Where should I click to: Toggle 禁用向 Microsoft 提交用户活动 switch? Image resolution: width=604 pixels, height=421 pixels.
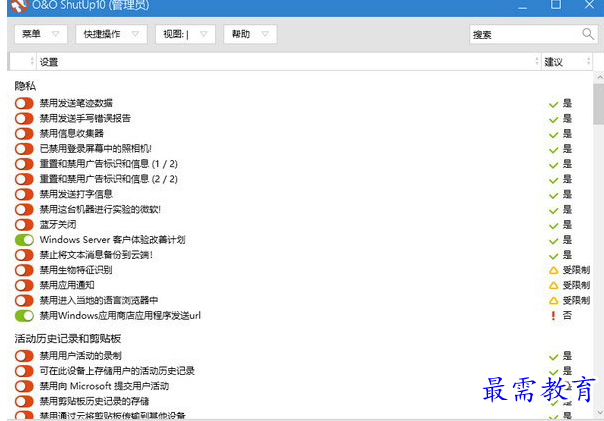point(24,386)
